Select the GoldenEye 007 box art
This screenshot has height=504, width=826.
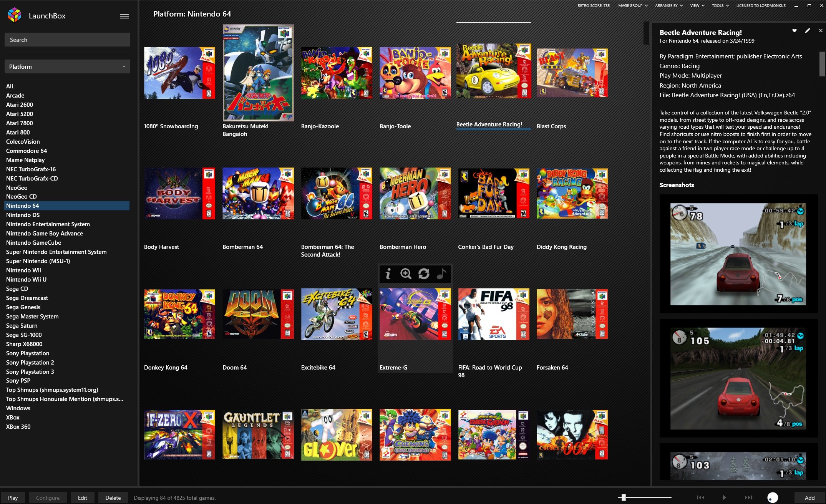tap(572, 435)
